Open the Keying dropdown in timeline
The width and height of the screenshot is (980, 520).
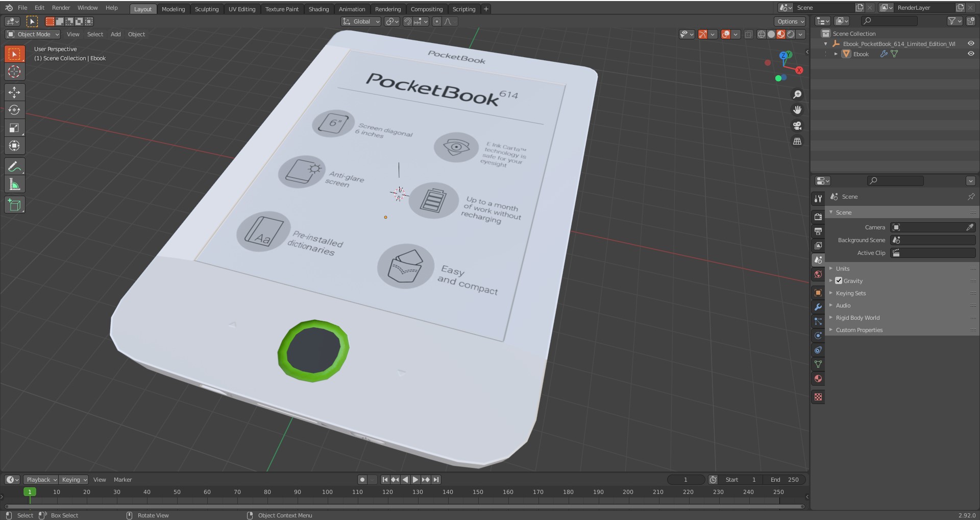(x=74, y=480)
